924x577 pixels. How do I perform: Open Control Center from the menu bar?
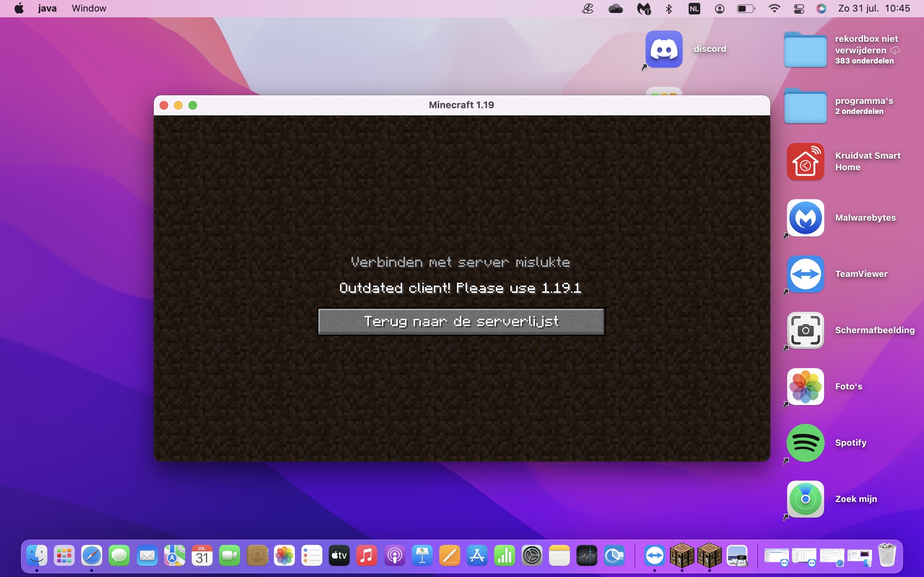(x=799, y=8)
